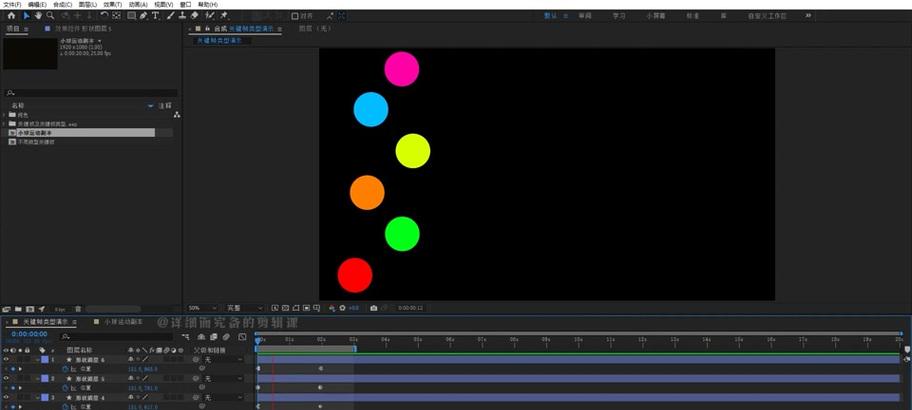Viewport: 912px width, 410px height.
Task: Click the Home icon in the toolbar
Action: click(x=10, y=16)
